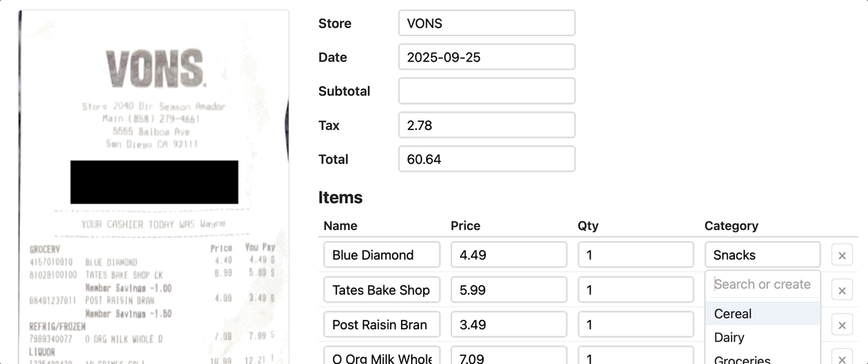This screenshot has height=364, width=868.
Task: Edit Blue Diamond quantity field
Action: point(636,255)
